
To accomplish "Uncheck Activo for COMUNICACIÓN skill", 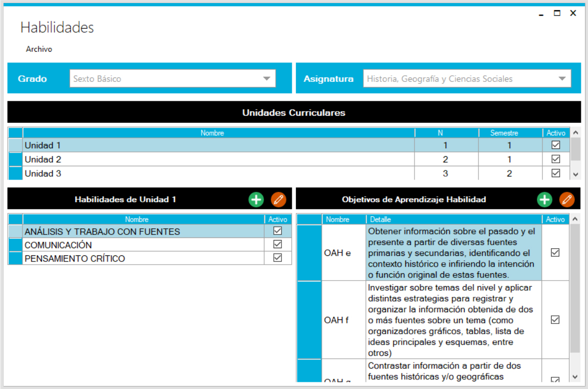I will pos(277,244).
